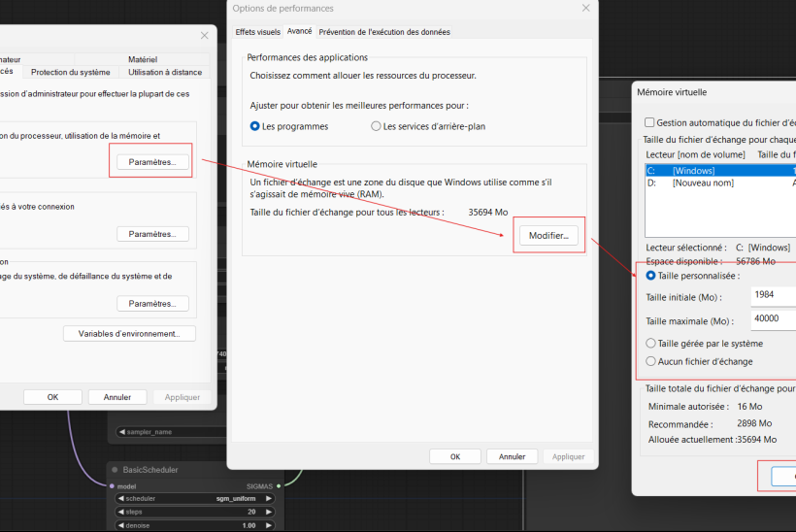The width and height of the screenshot is (796, 532).
Task: Select Aucun fichier d'échange option
Action: pyautogui.click(x=651, y=362)
